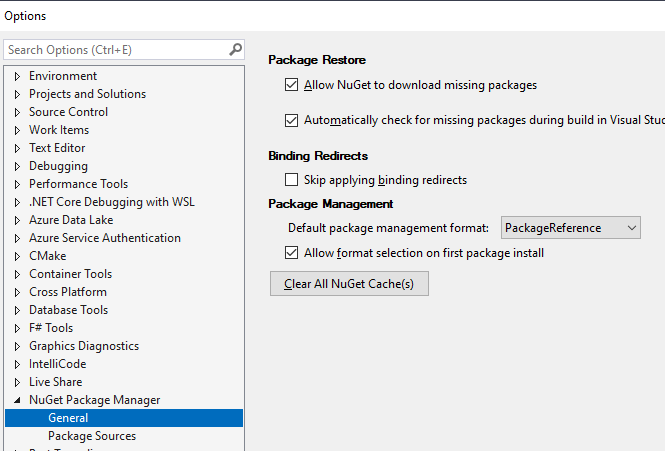The width and height of the screenshot is (665, 451).
Task: Expand the Live Share node
Action: click(x=17, y=382)
